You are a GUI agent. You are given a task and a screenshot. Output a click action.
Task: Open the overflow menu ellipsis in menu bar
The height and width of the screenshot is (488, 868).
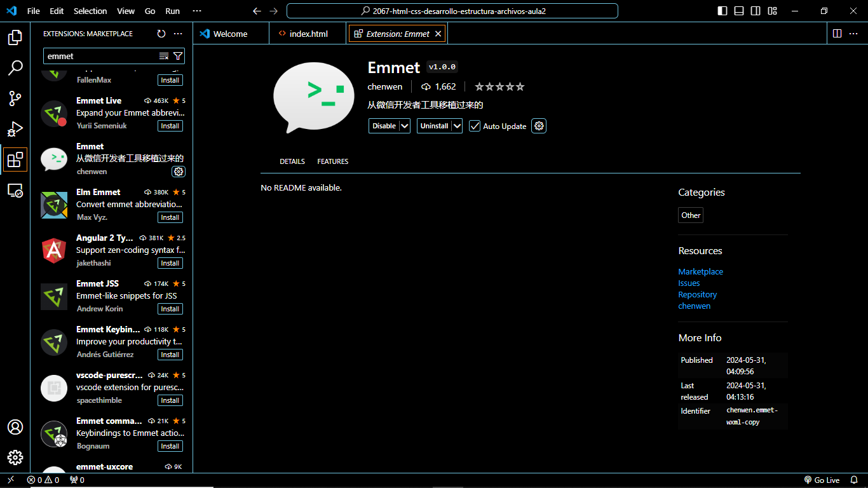(196, 11)
